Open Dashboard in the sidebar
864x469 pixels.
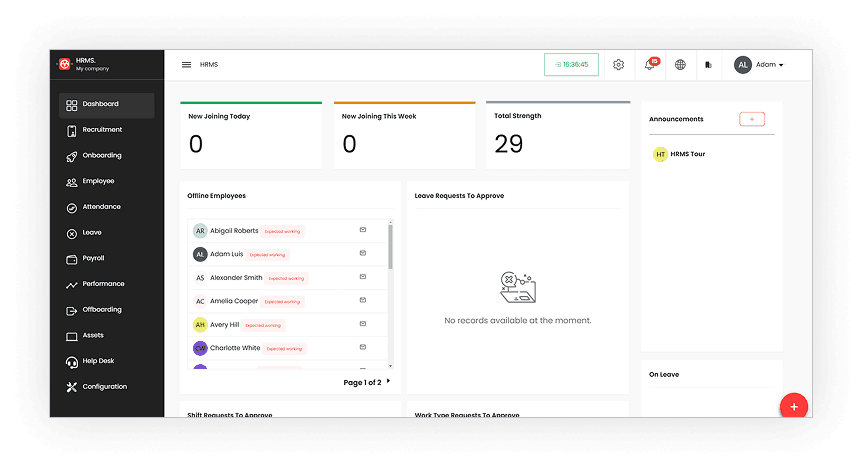100,104
